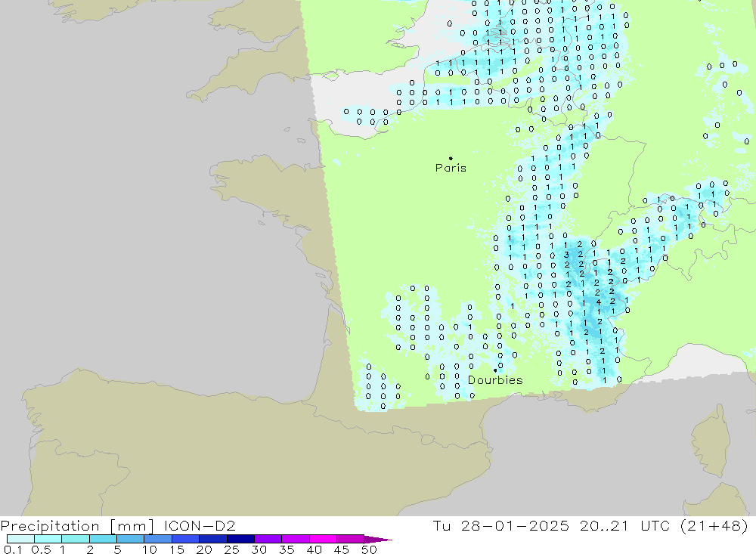Click the legend label '20'
Image resolution: width=756 pixels, height=554 pixels.
click(204, 549)
